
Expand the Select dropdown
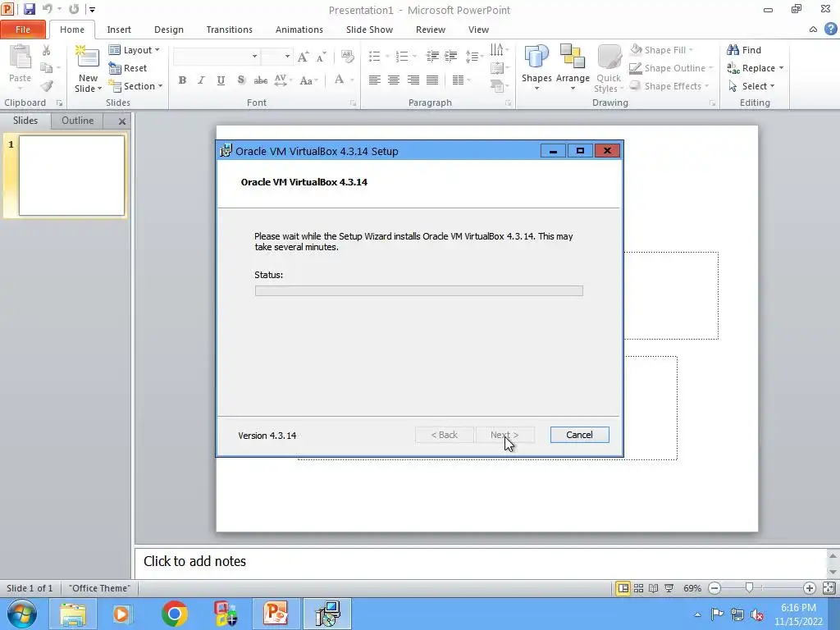click(x=772, y=86)
